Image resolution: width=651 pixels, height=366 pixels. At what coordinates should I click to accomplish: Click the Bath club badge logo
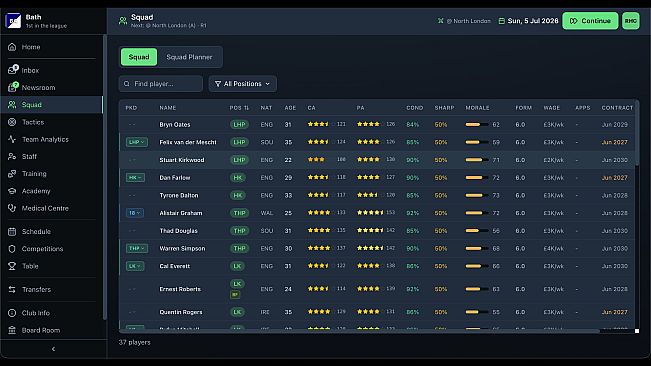coord(13,20)
